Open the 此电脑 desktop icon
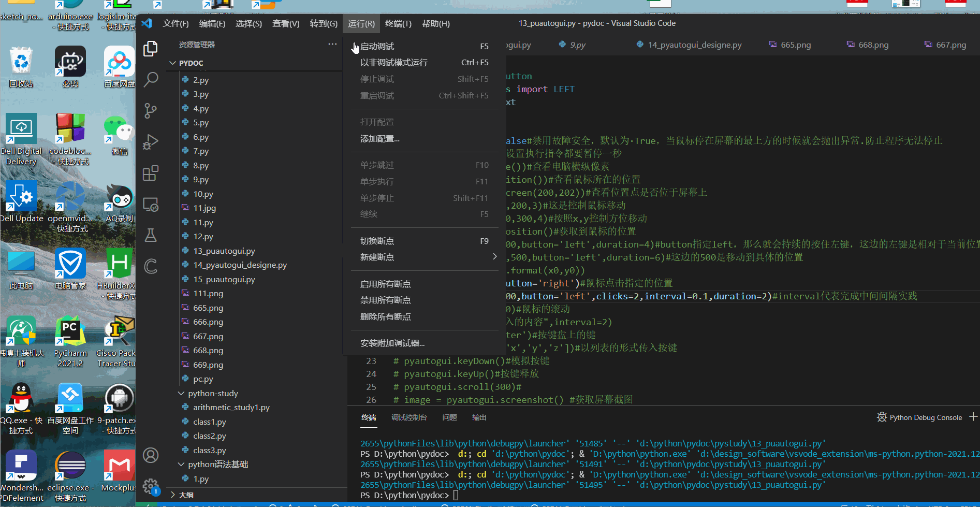This screenshot has height=507, width=980. (21, 269)
